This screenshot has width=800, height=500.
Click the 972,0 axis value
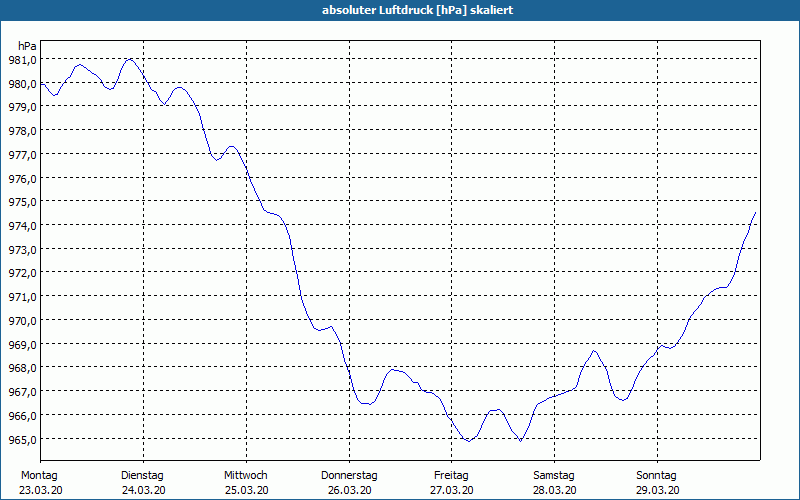pos(22,273)
